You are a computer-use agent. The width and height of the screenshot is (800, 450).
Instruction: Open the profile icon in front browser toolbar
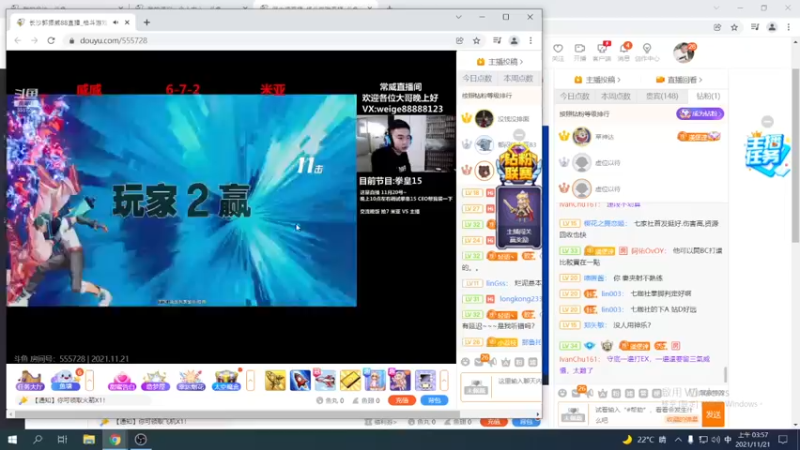tap(514, 40)
